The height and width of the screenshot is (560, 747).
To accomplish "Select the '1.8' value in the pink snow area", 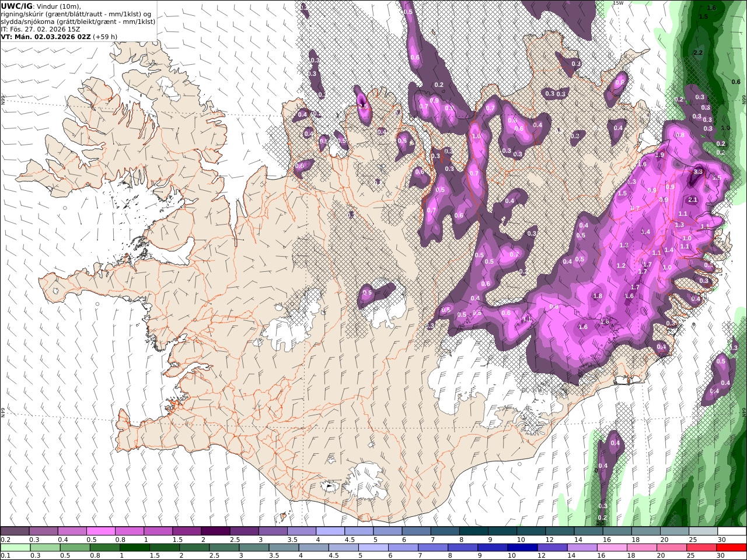I will pos(598,296).
